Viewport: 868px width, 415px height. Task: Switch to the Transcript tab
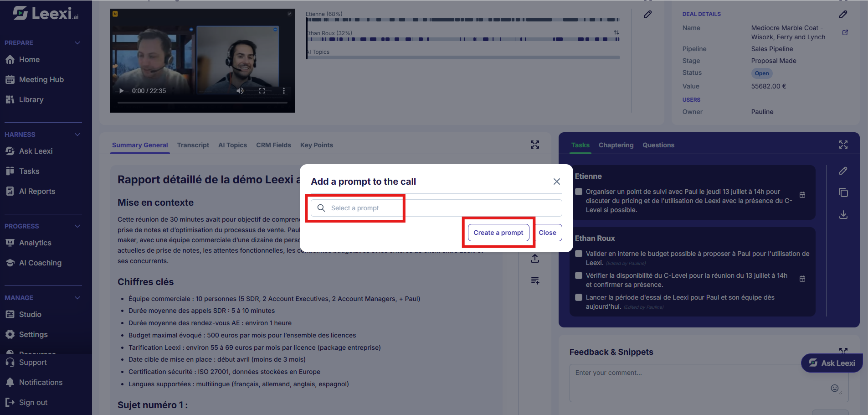pyautogui.click(x=193, y=145)
